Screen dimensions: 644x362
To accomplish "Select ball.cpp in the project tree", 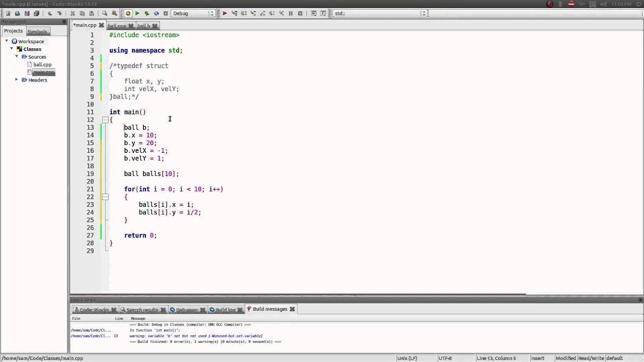I will [x=42, y=64].
